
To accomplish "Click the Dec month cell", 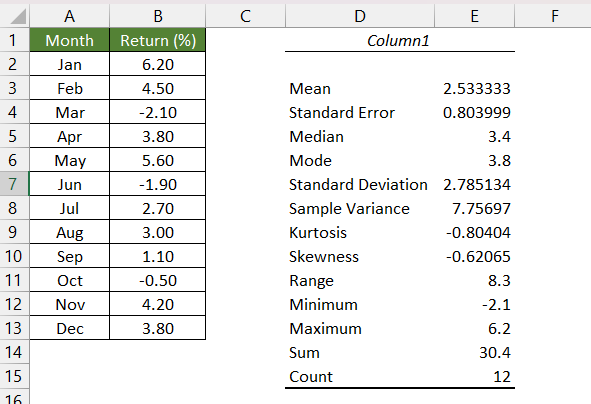I will [69, 328].
